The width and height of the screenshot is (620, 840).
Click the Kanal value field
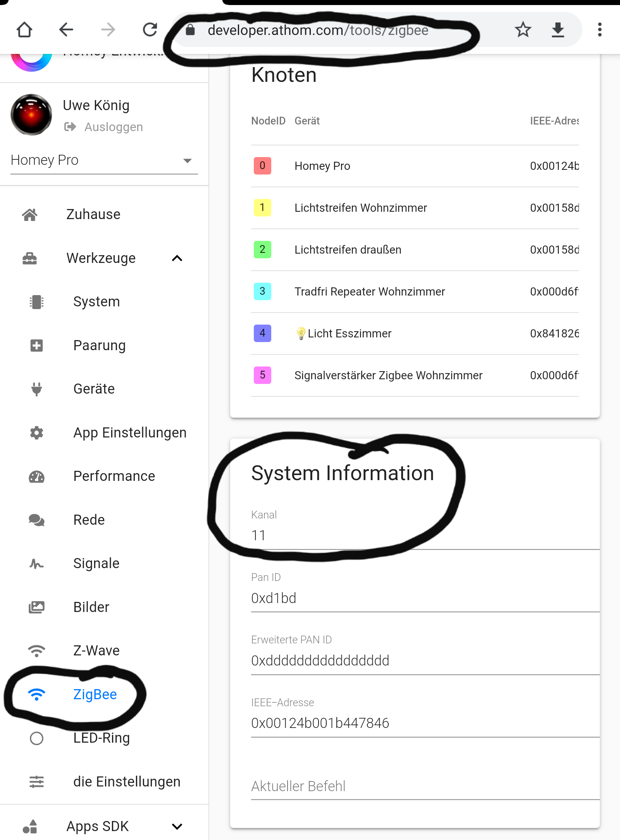coord(425,536)
